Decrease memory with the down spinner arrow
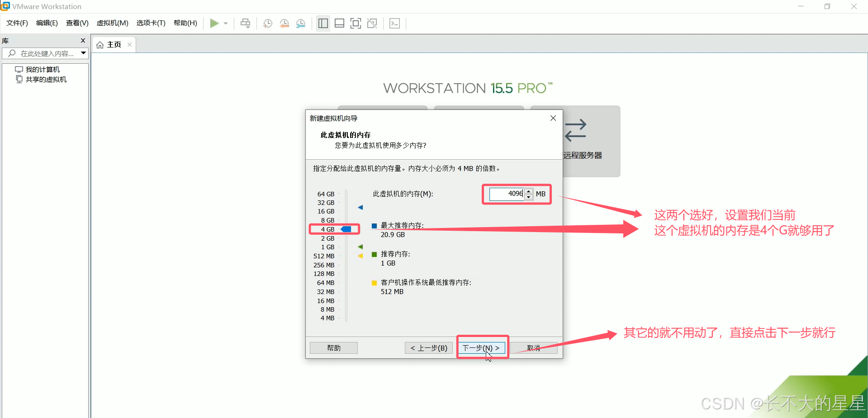 pyautogui.click(x=529, y=197)
